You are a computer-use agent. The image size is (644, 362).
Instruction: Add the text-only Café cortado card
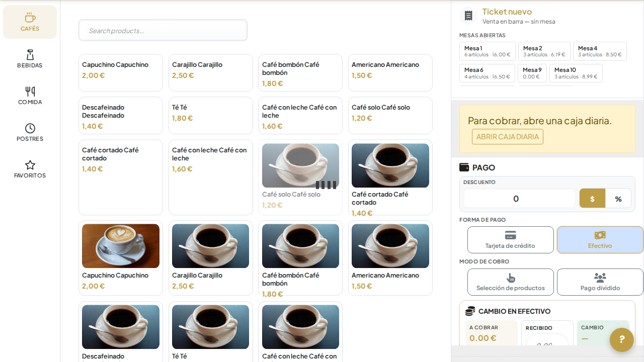point(121,177)
